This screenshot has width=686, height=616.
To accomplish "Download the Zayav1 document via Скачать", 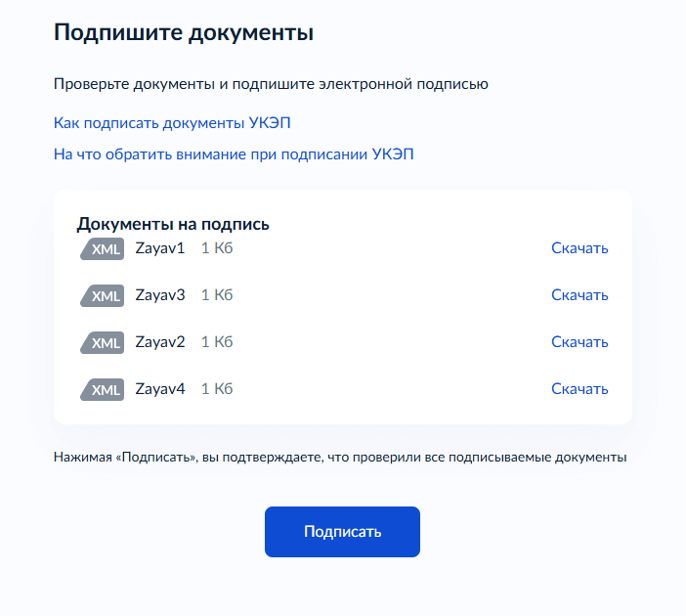I will click(x=579, y=248).
